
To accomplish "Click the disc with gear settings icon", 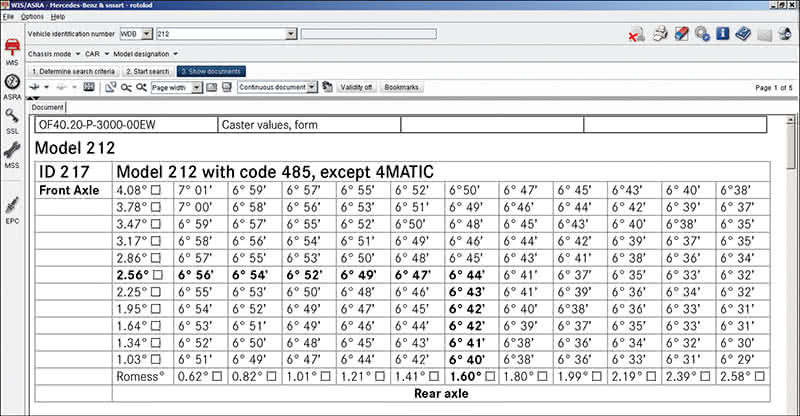I will (702, 34).
